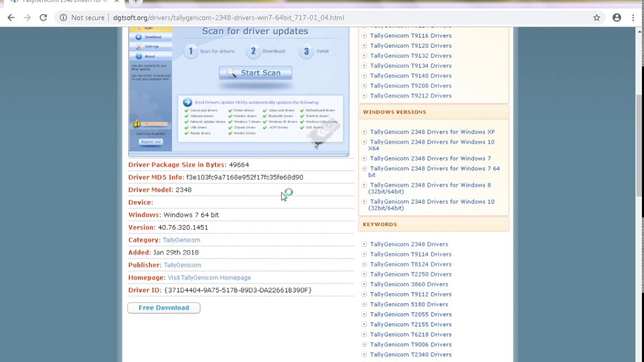
Task: Click the plus icon beside TallyGenicom T9114 Drivers
Action: point(364,254)
